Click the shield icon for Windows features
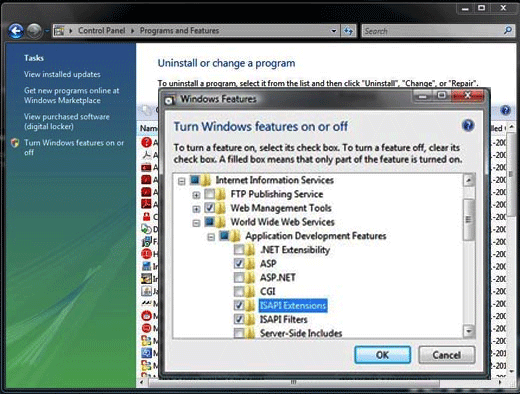520x394 pixels. (15, 143)
